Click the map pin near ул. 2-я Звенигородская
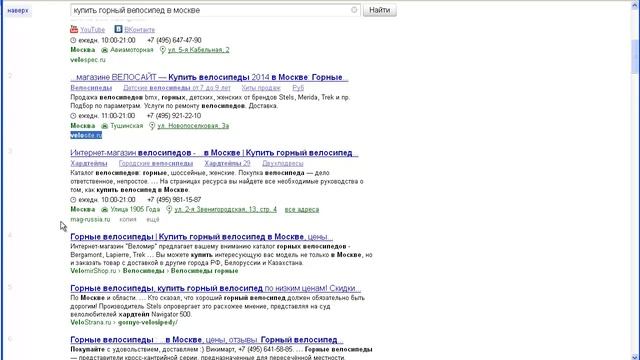The width and height of the screenshot is (640, 360). 169,209
